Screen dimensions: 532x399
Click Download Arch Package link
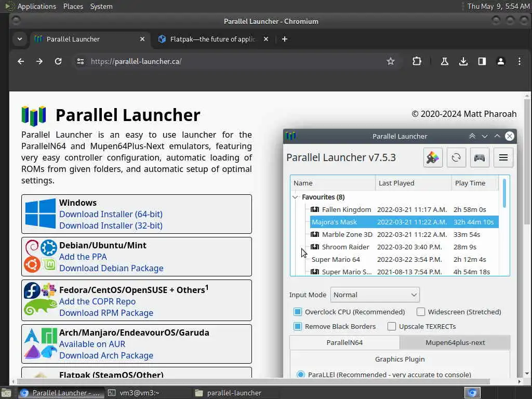click(x=106, y=355)
